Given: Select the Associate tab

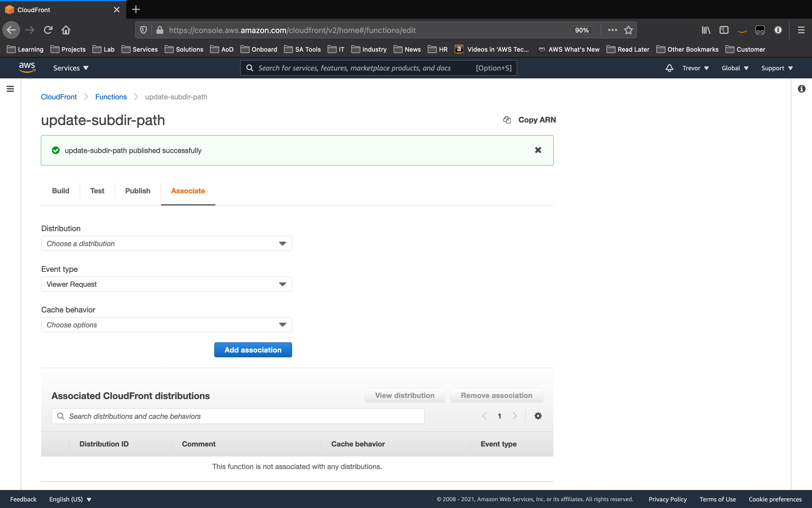Looking at the screenshot, I should click(x=188, y=191).
